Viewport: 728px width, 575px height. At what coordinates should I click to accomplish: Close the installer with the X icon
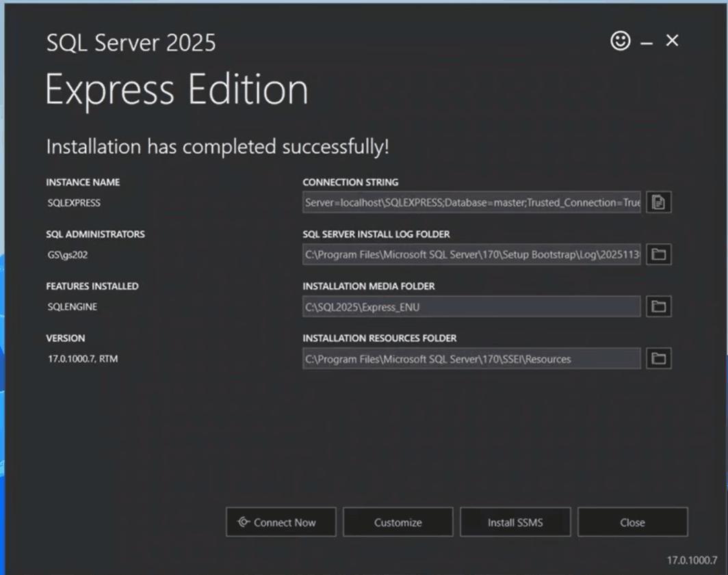coord(672,40)
